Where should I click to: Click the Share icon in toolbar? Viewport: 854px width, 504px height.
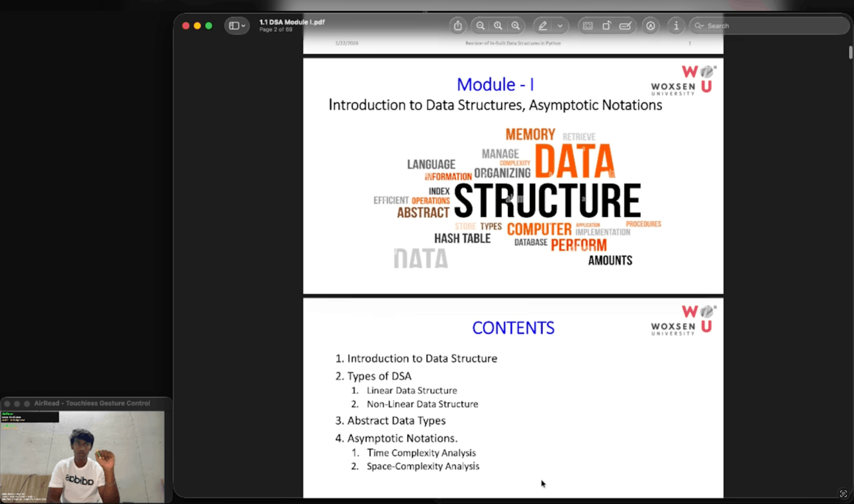(458, 26)
